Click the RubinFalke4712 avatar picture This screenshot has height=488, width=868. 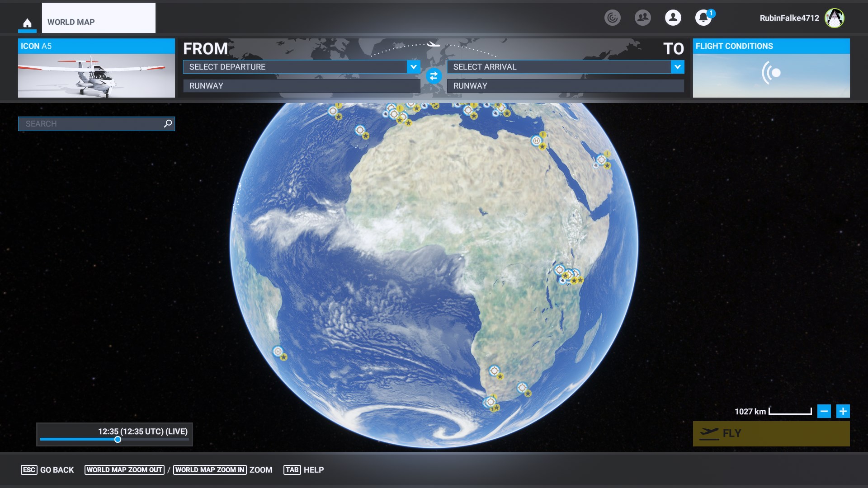click(834, 18)
